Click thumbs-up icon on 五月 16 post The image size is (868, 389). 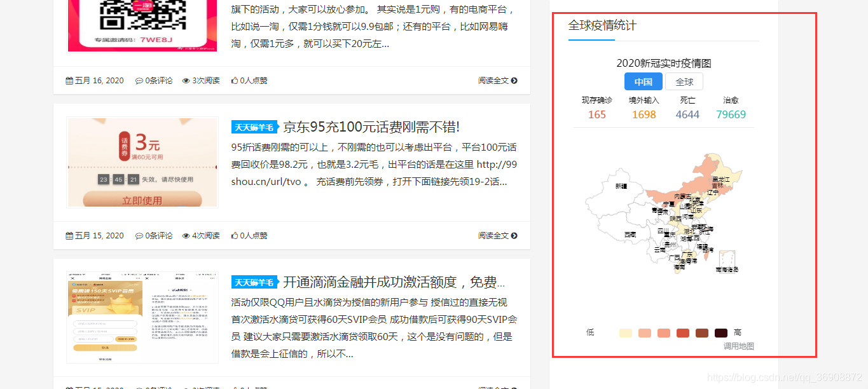point(235,81)
